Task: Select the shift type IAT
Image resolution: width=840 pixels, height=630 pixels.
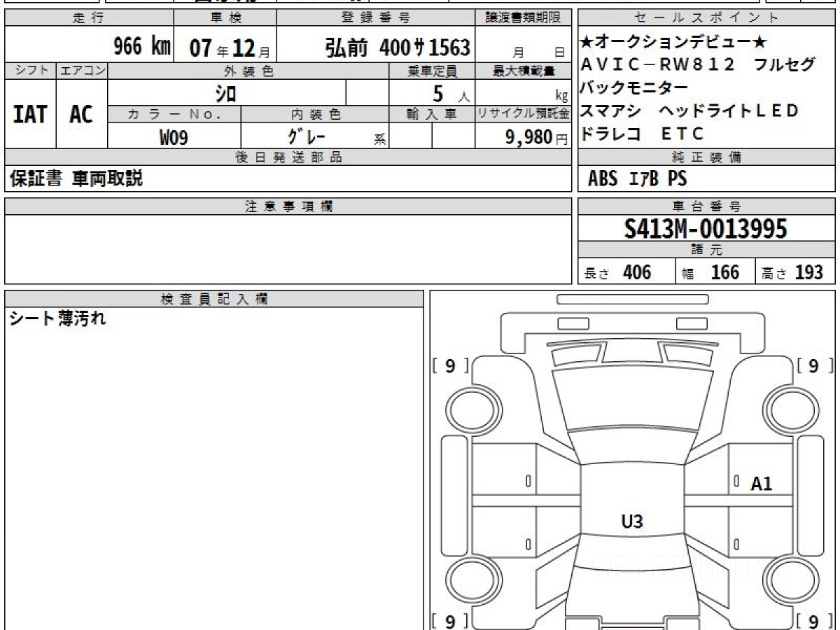Action: [30, 114]
